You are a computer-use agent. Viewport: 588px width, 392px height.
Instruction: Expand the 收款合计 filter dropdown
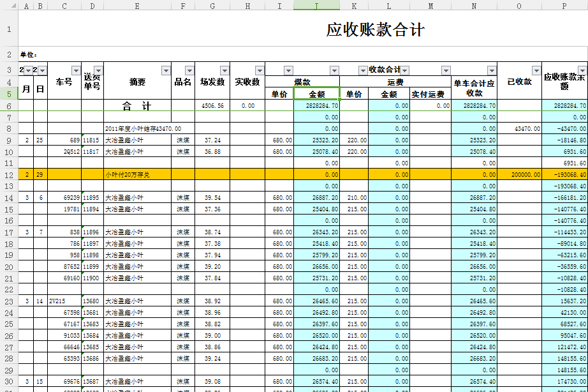point(404,70)
